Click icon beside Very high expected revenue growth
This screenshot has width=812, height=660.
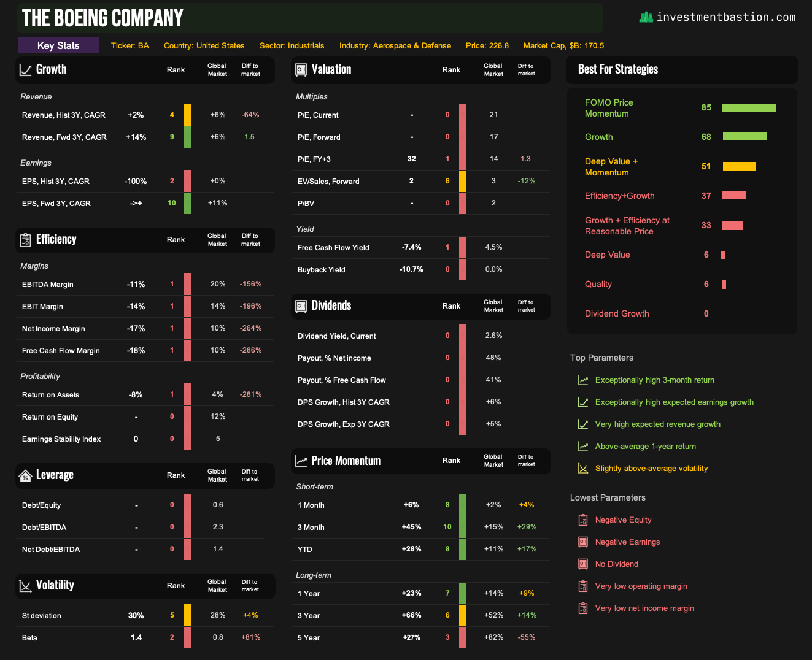583,424
